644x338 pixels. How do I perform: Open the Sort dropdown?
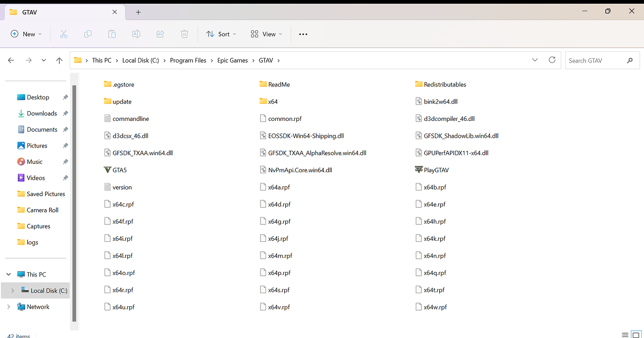coord(222,34)
